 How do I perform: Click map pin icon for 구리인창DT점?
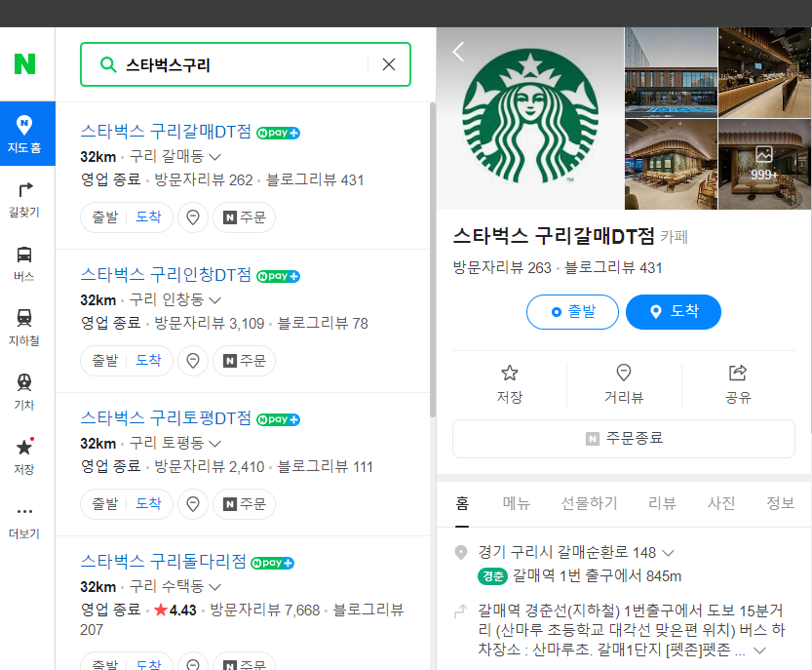[192, 360]
